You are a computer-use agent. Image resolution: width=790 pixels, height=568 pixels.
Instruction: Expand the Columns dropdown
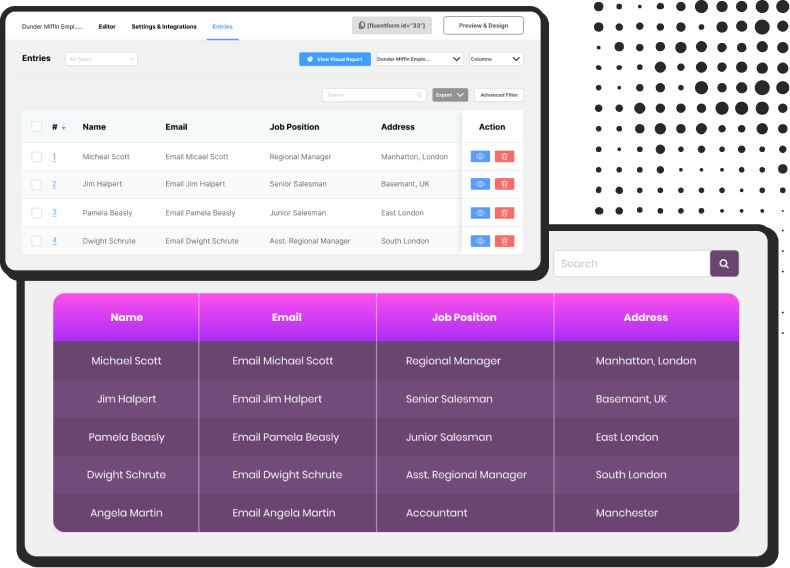click(x=496, y=59)
